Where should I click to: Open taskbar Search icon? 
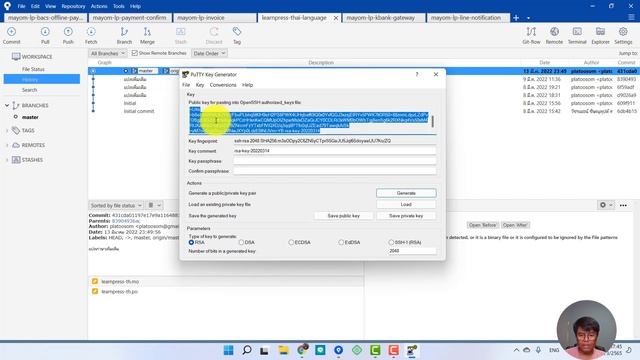coord(247,350)
